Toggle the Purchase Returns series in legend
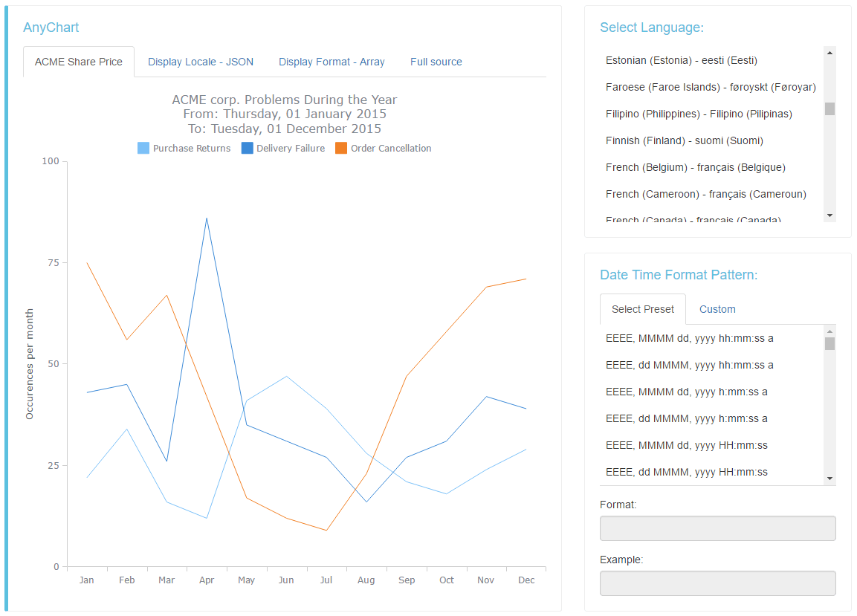 [x=184, y=148]
